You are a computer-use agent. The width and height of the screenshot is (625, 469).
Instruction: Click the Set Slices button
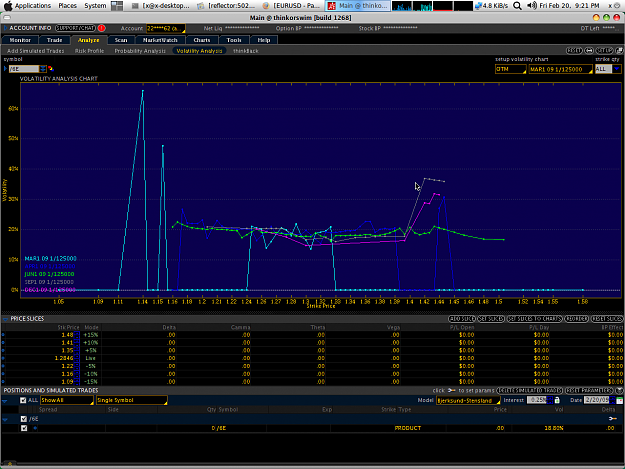(491, 319)
